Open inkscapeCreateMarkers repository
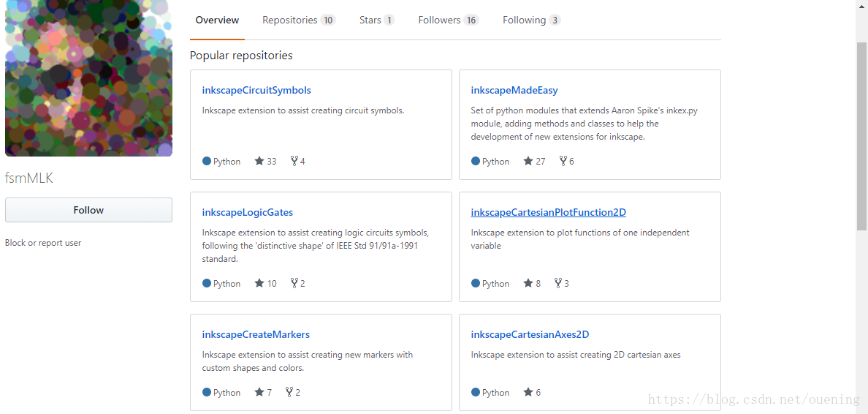This screenshot has width=868, height=414. tap(256, 334)
